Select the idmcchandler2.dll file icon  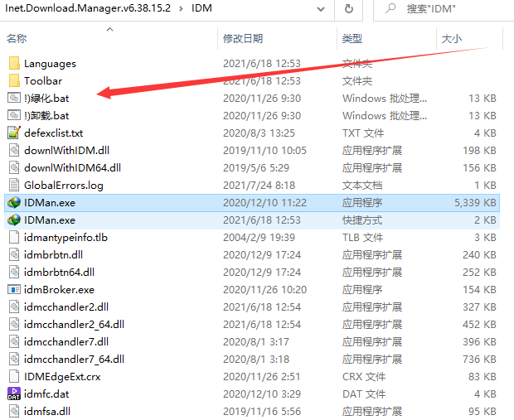(x=14, y=307)
